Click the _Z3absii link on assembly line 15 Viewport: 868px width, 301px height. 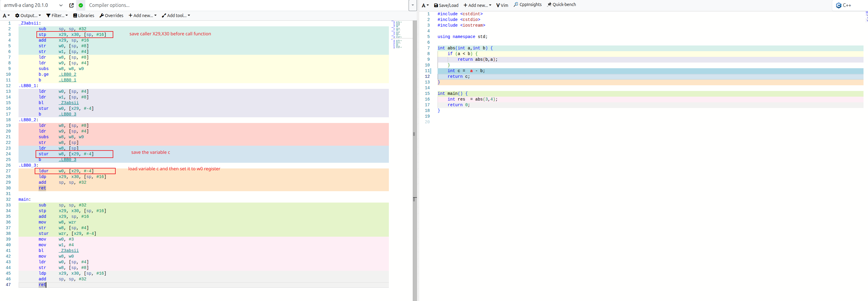click(x=69, y=103)
